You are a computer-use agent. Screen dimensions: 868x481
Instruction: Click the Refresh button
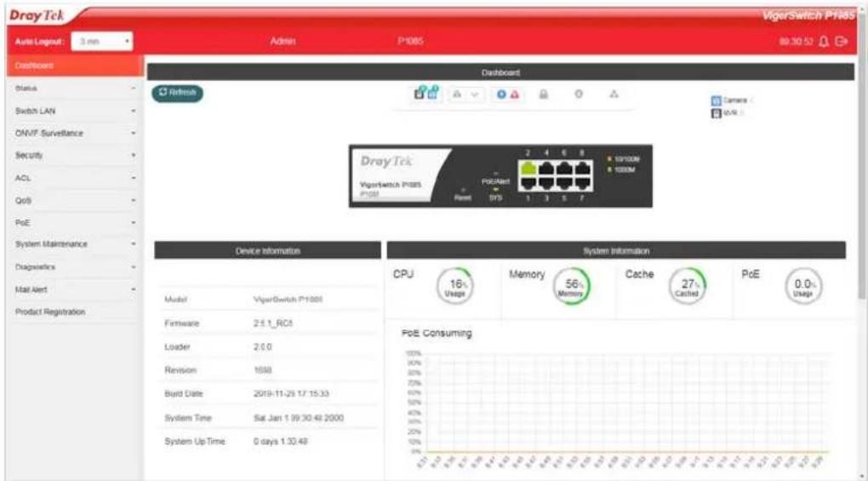tap(177, 93)
